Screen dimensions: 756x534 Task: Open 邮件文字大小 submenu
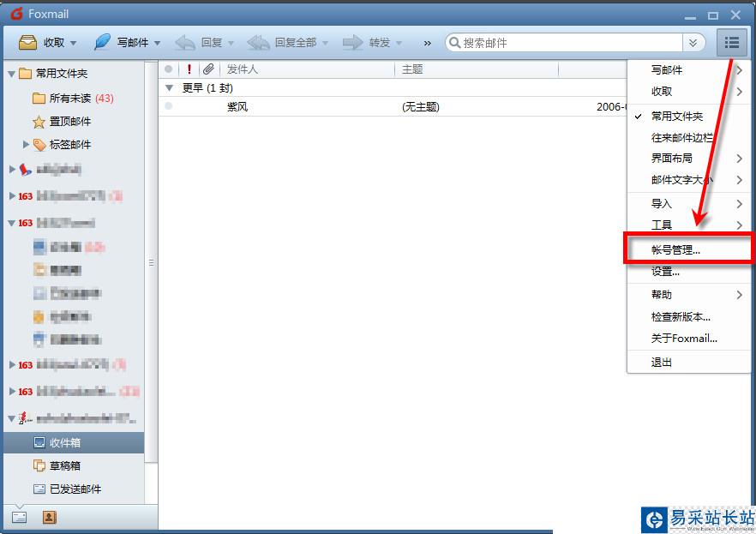coord(688,180)
